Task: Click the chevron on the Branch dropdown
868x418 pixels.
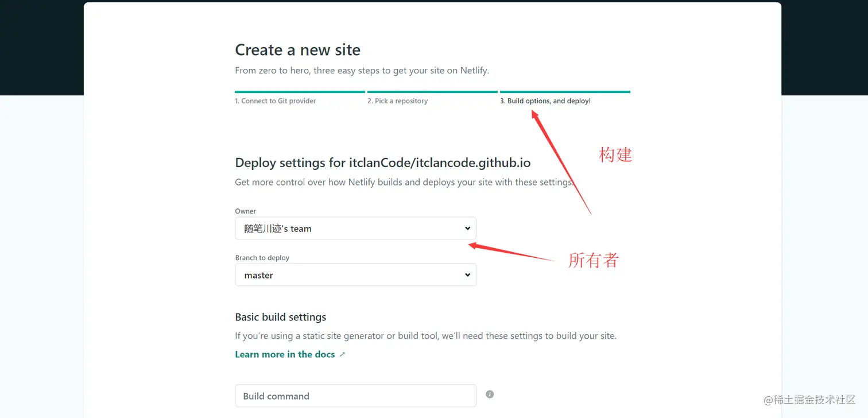Action: (x=467, y=274)
